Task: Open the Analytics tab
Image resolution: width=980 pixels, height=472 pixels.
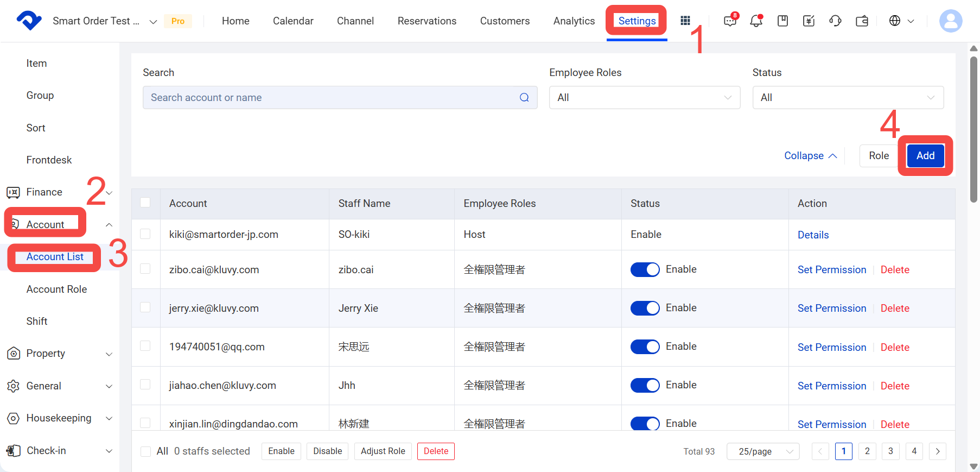Action: click(x=574, y=21)
